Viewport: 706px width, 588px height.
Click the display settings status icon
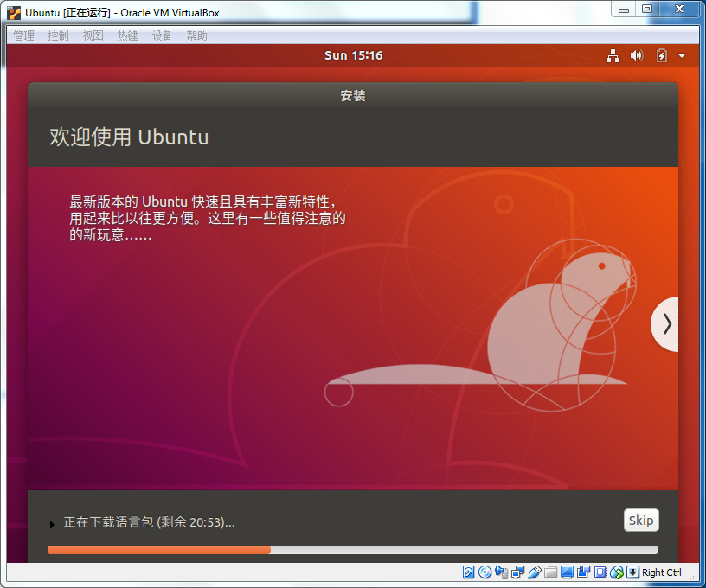pos(567,572)
